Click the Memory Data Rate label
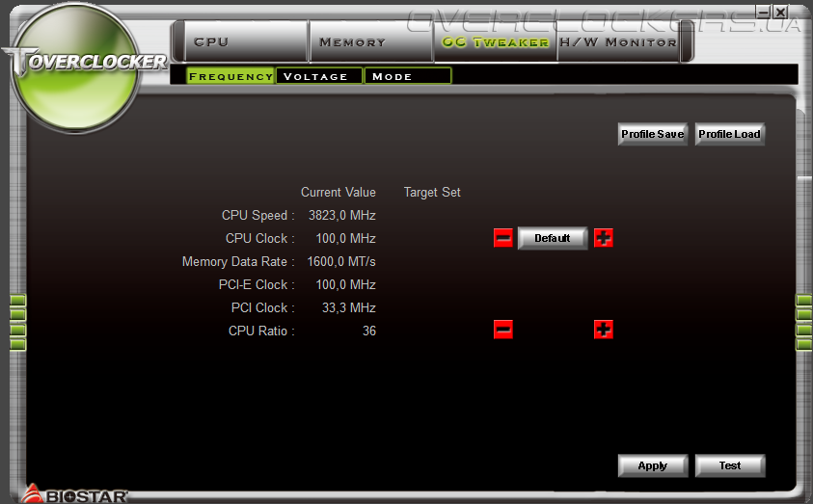Image resolution: width=813 pixels, height=504 pixels. 238,261
